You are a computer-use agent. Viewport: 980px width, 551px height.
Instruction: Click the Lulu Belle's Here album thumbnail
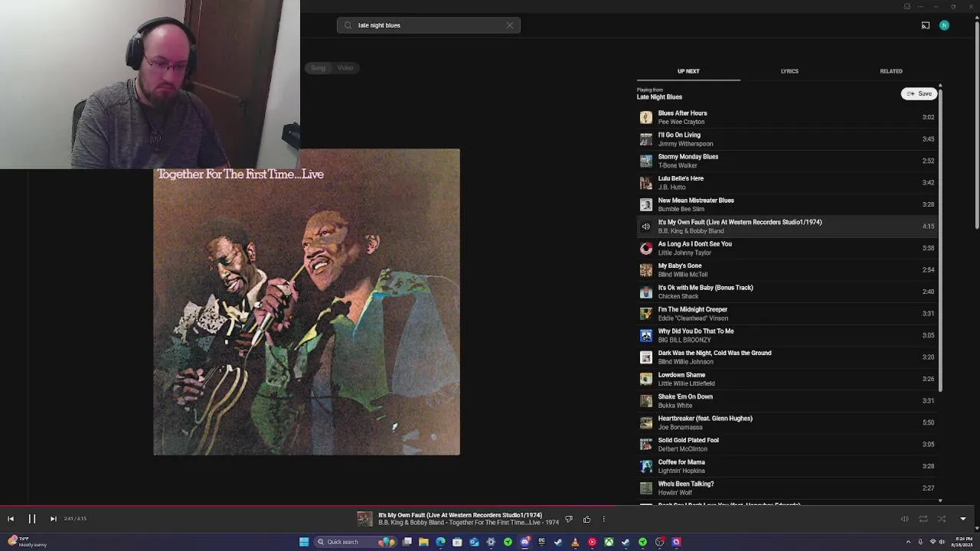tap(646, 183)
